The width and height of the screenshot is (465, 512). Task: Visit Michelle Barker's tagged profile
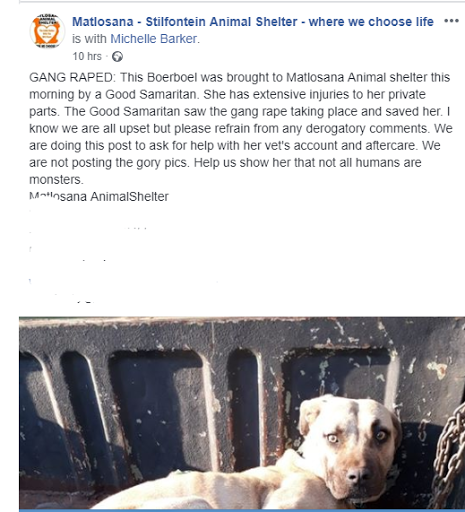(154, 39)
